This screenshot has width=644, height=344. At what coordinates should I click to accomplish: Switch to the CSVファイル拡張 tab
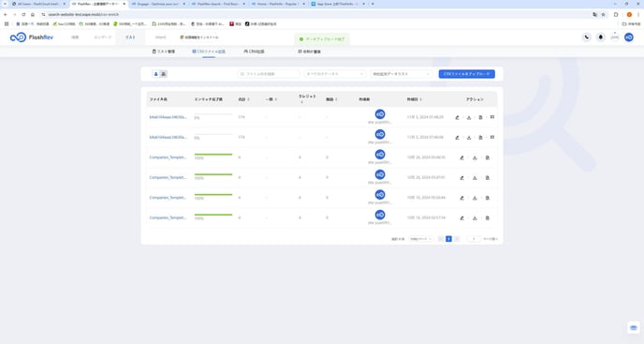click(x=209, y=52)
